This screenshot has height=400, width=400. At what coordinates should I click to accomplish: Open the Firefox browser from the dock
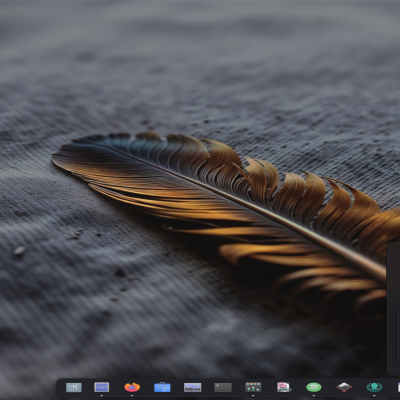132,387
